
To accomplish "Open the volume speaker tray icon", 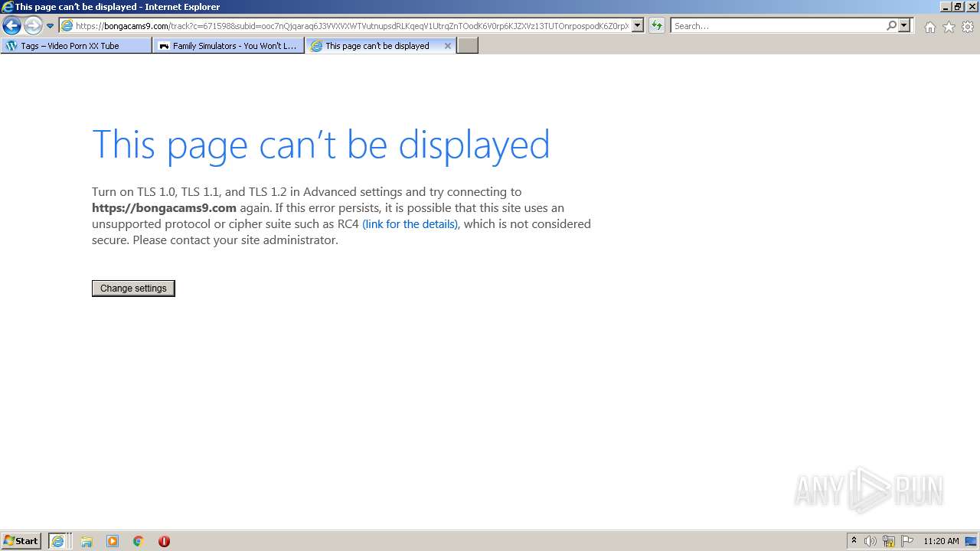I will (871, 541).
